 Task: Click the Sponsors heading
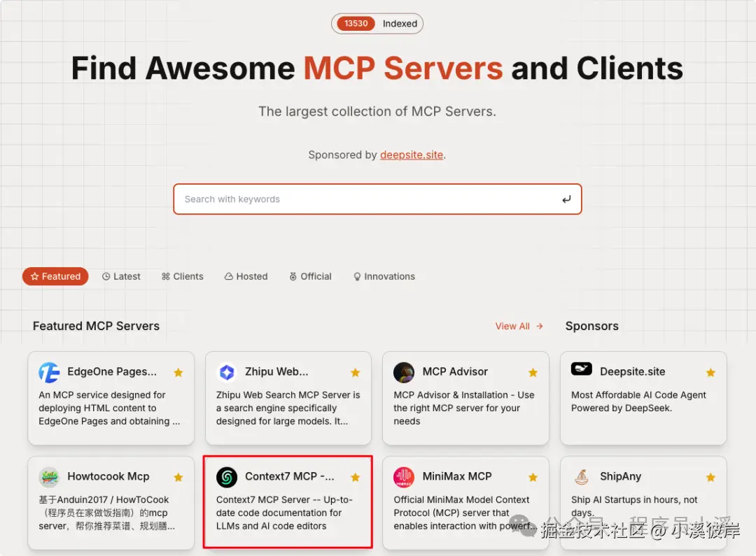pos(591,326)
